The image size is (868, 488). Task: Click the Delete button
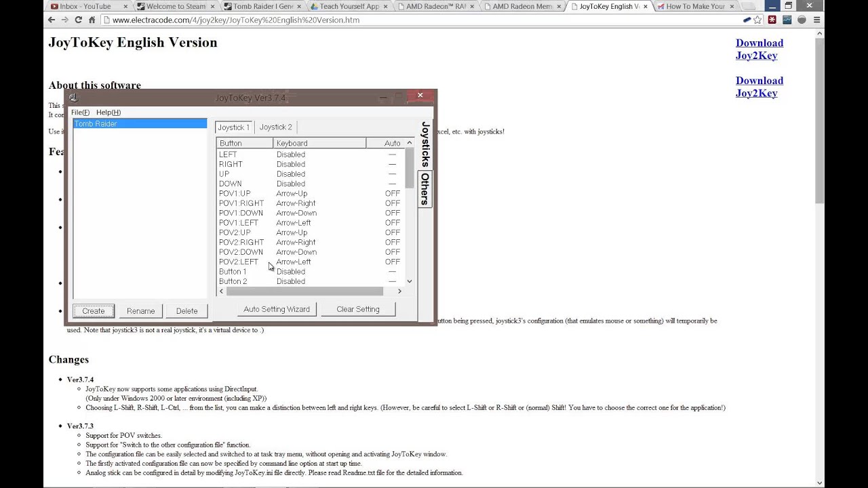click(x=186, y=311)
